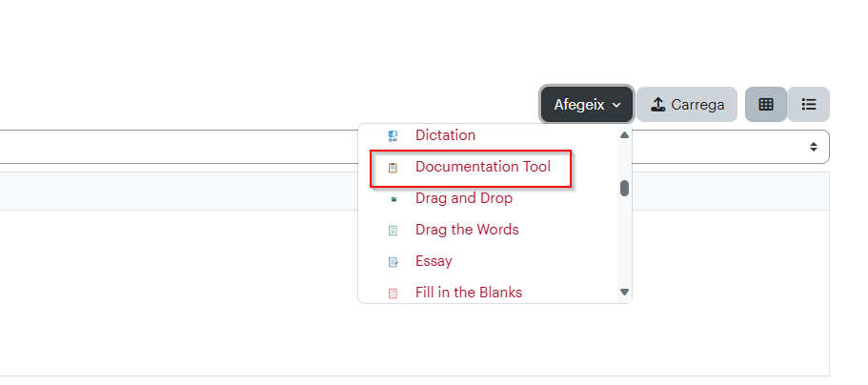Open the Afegeix dropdown button
Viewport: 868px width, 385px height.
click(x=587, y=104)
